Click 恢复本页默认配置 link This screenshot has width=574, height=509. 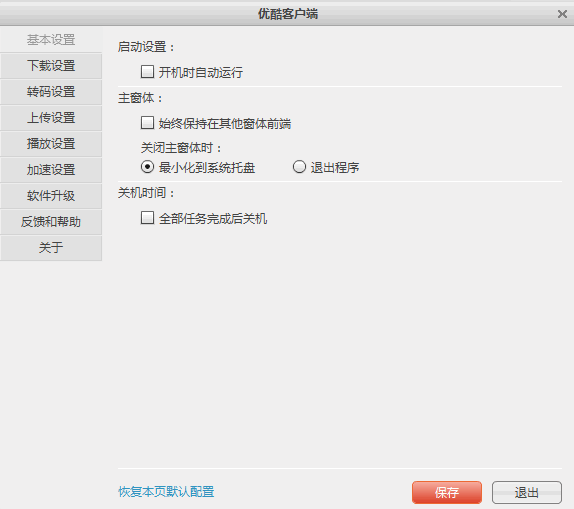pos(166,492)
